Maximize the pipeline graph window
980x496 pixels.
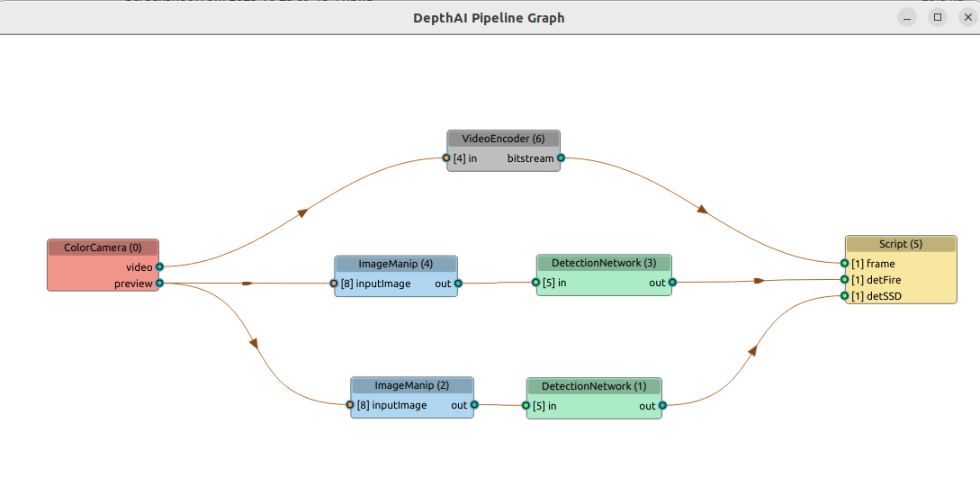938,17
